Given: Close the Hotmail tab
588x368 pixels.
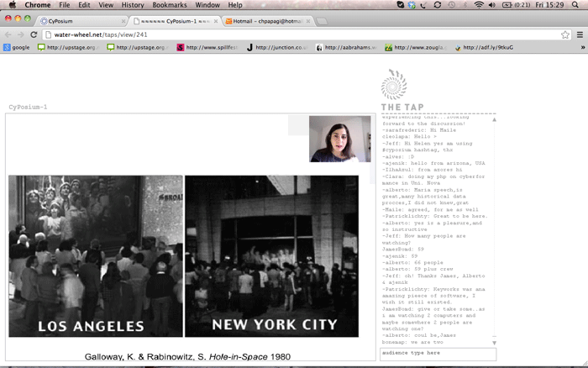Looking at the screenshot, I should 308,21.
